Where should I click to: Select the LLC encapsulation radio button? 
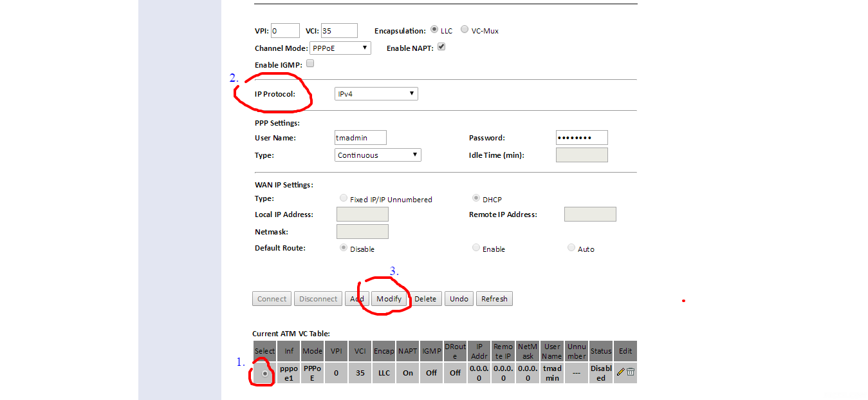434,30
